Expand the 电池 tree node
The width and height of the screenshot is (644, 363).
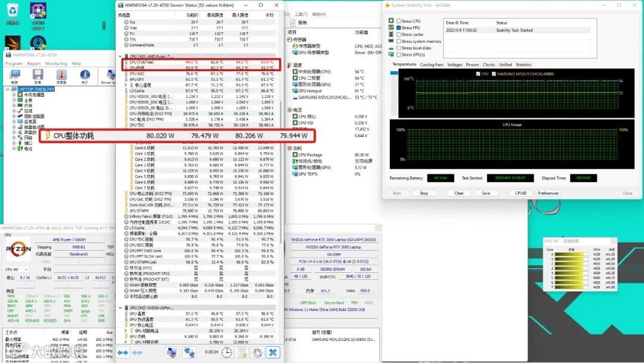click(14, 149)
